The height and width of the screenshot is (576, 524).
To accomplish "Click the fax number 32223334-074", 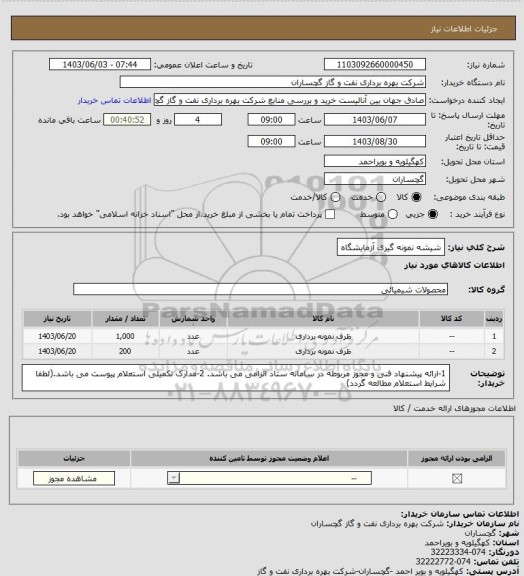I will (458, 552).
